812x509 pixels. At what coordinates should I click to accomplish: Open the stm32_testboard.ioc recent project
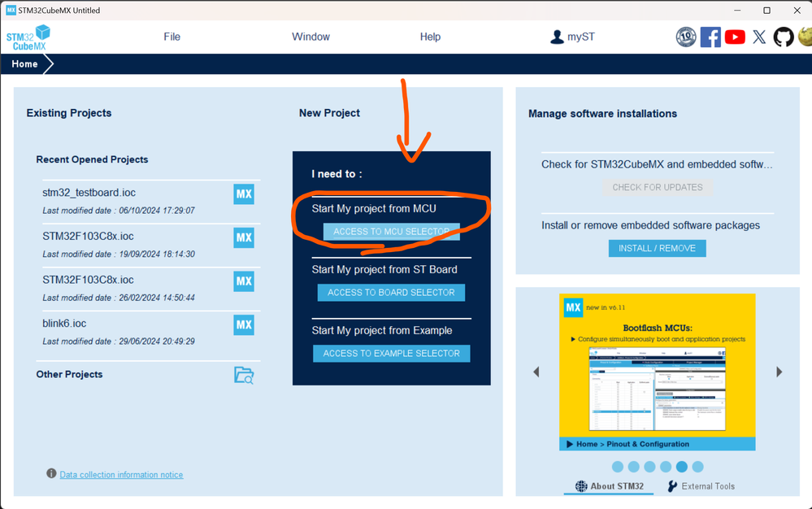coord(89,193)
